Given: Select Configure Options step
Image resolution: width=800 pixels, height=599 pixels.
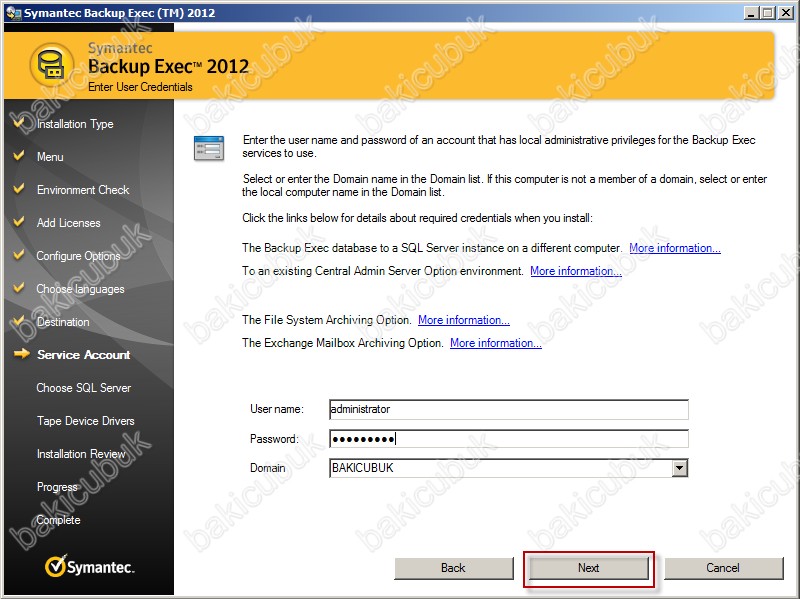Looking at the screenshot, I should tap(78, 256).
